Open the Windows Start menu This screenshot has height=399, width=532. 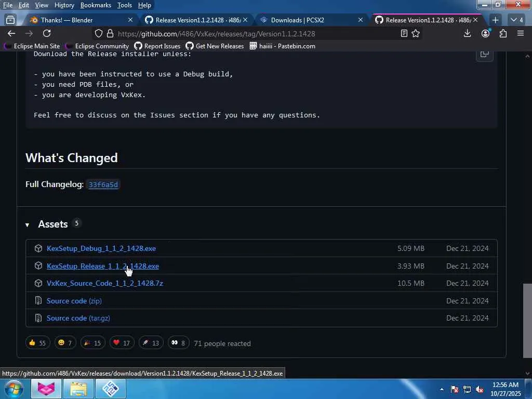pos(14,389)
